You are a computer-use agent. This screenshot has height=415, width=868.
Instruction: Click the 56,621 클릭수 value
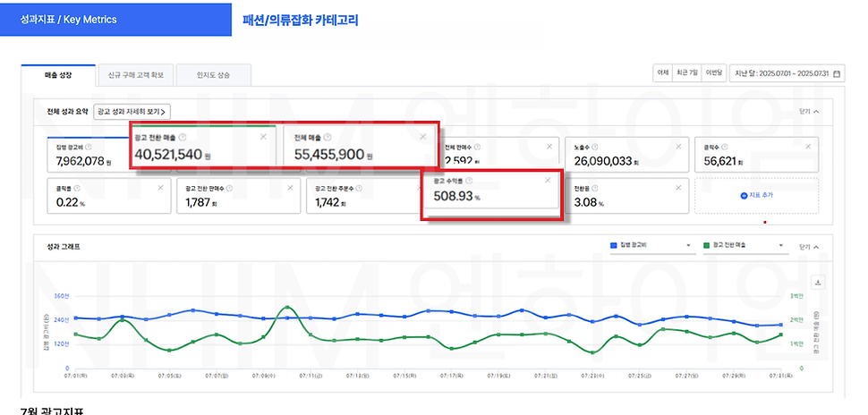pos(719,161)
